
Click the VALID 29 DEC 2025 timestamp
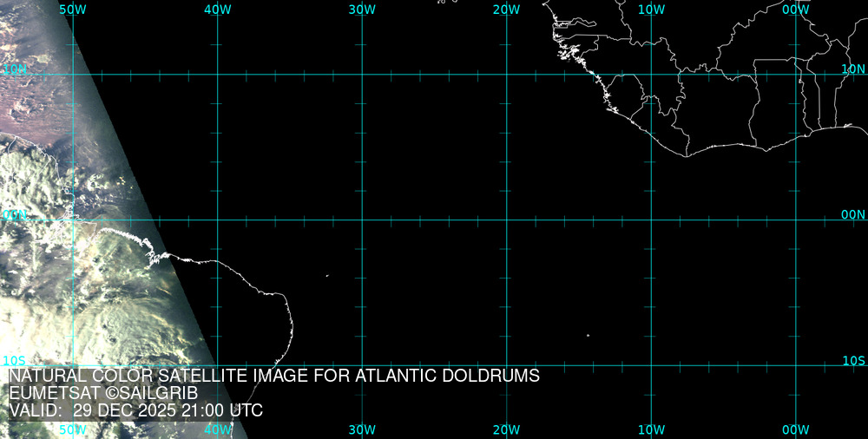click(136, 411)
